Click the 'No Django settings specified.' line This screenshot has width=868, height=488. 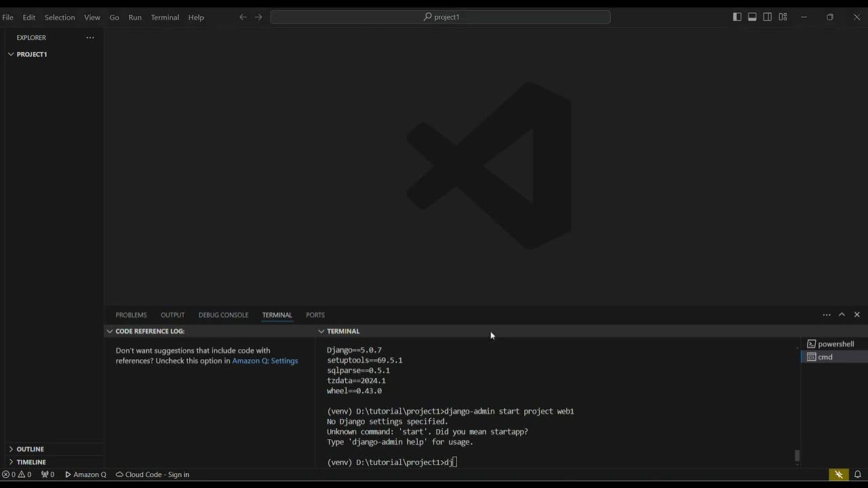[x=387, y=422]
